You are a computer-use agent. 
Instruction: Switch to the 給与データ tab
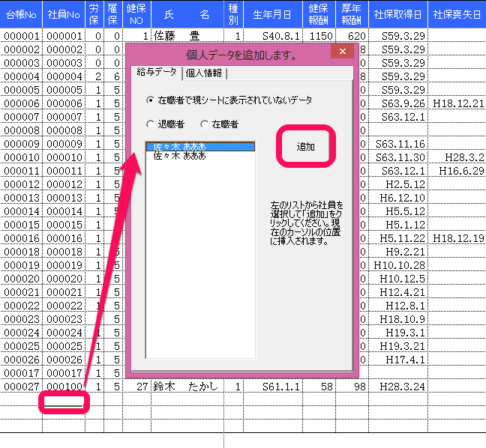(x=157, y=73)
